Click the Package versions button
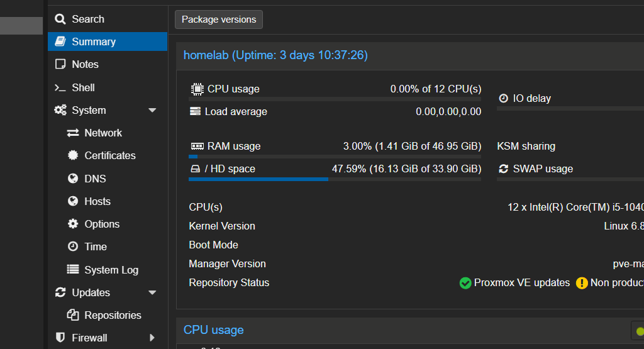The image size is (644, 349). pos(219,19)
